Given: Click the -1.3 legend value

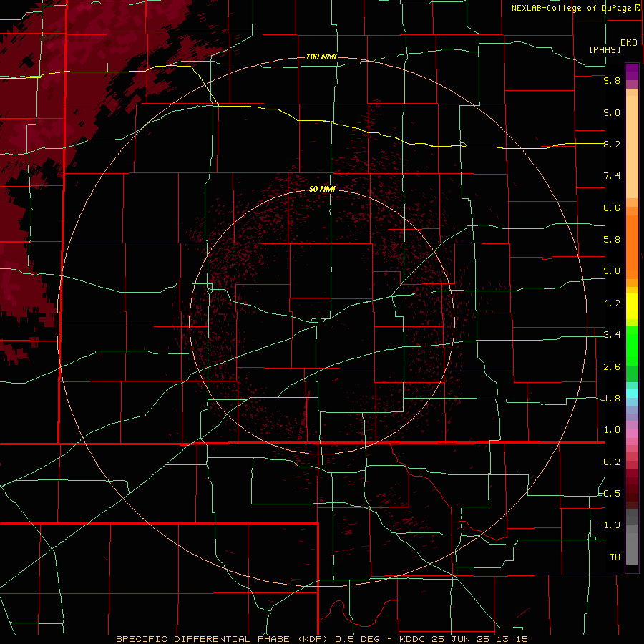Looking at the screenshot, I should (609, 525).
